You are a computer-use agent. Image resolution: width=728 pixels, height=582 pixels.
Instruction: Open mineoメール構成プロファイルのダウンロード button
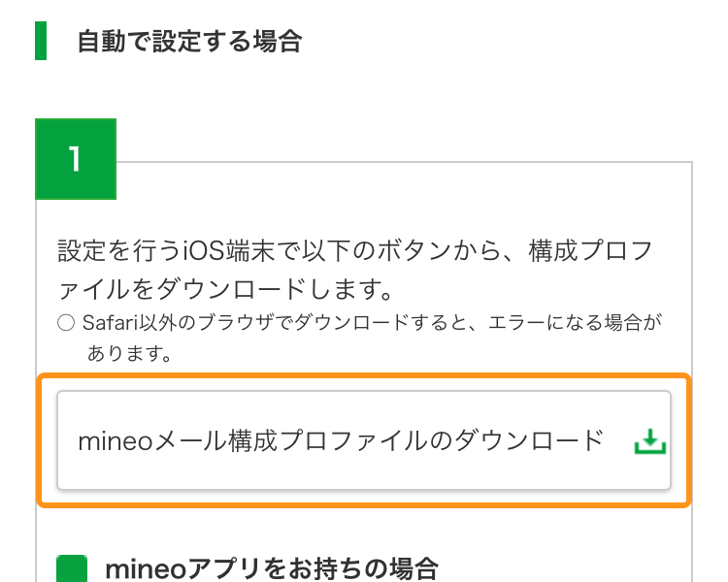[364, 440]
